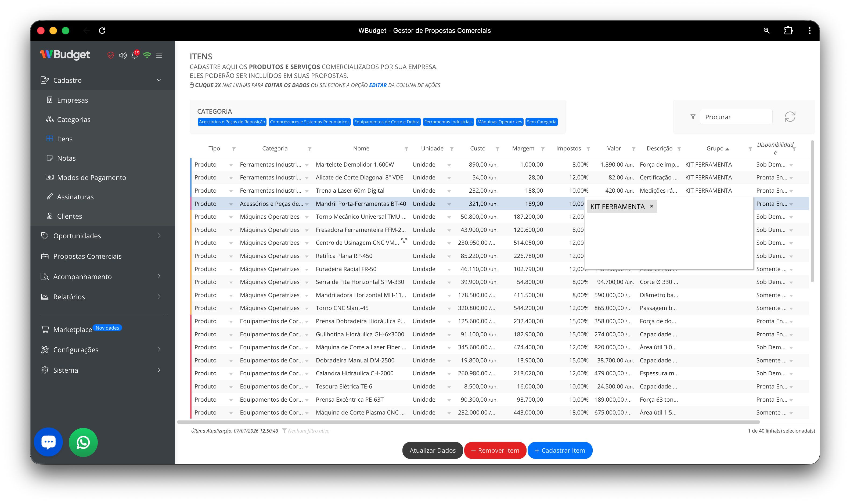Click the Remover Item button

(495, 450)
